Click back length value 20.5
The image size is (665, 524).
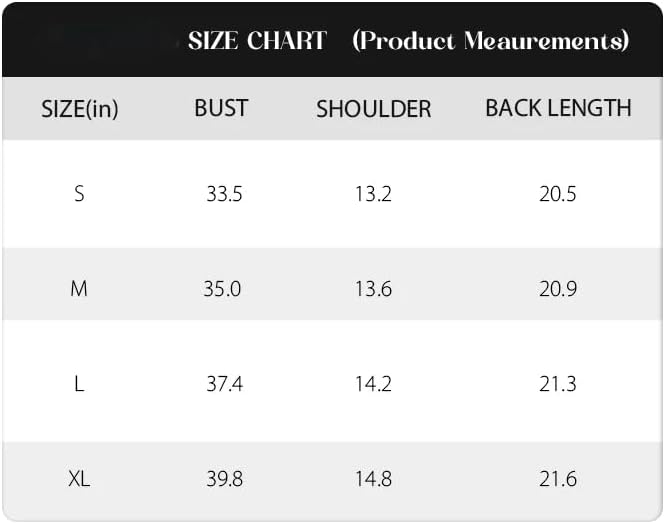point(558,194)
